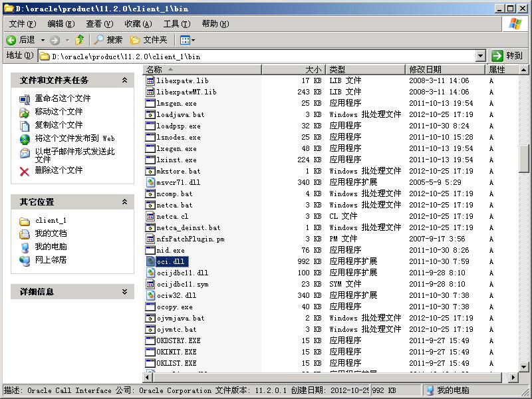Sort by the 大小 column header
The height and width of the screenshot is (399, 532).
(294, 70)
